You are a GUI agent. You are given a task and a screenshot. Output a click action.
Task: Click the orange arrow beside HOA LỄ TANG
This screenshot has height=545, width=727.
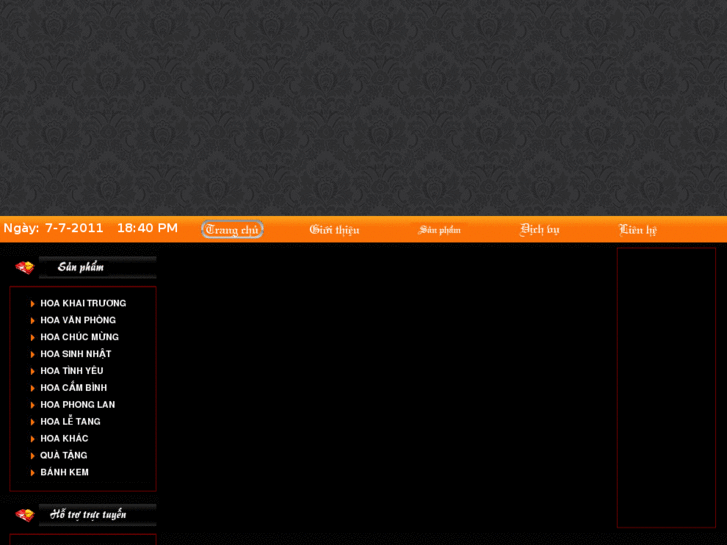32,422
